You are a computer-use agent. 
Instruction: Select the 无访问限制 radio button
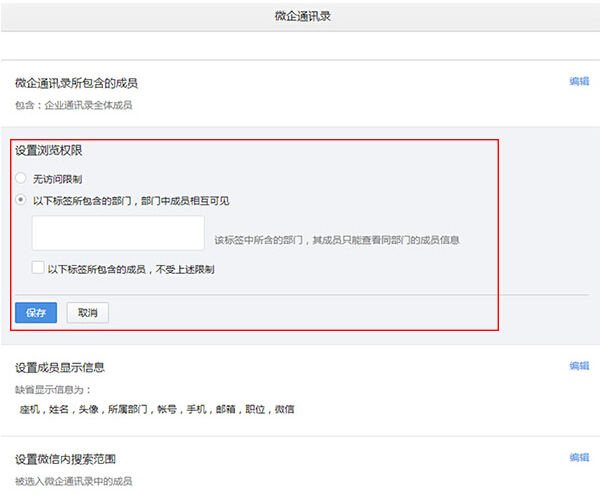click(20, 178)
